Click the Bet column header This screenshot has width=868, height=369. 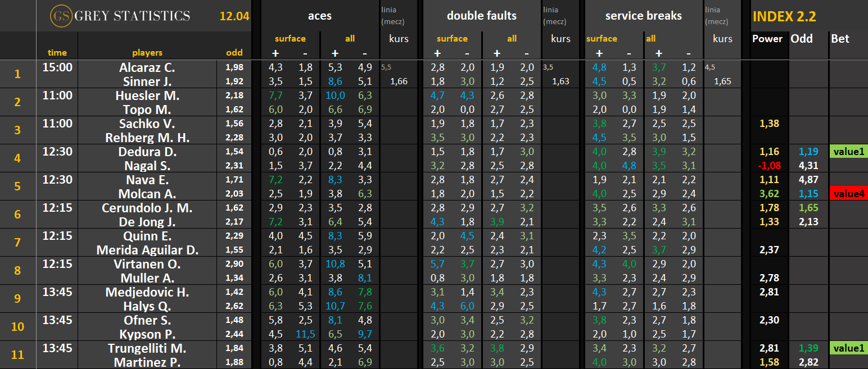(x=840, y=39)
